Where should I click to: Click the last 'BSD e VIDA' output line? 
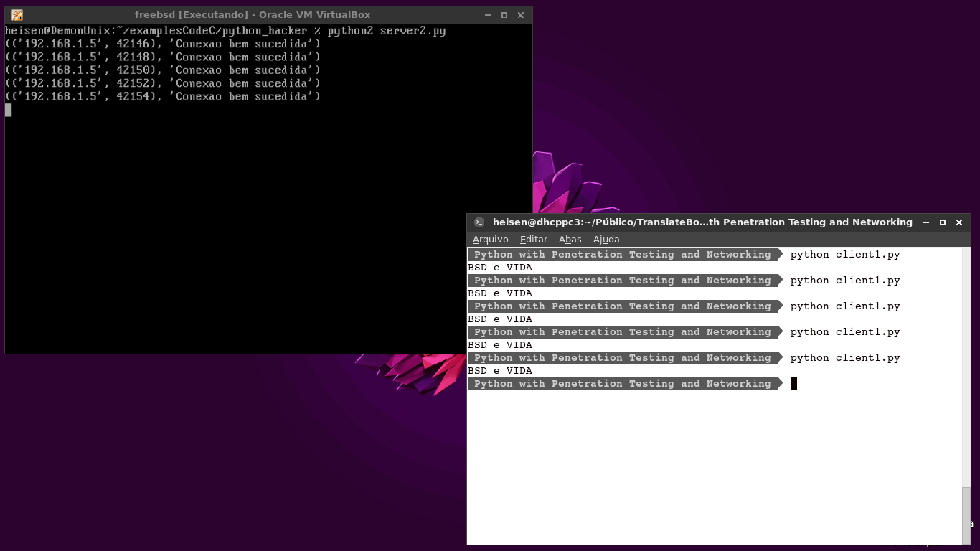500,371
